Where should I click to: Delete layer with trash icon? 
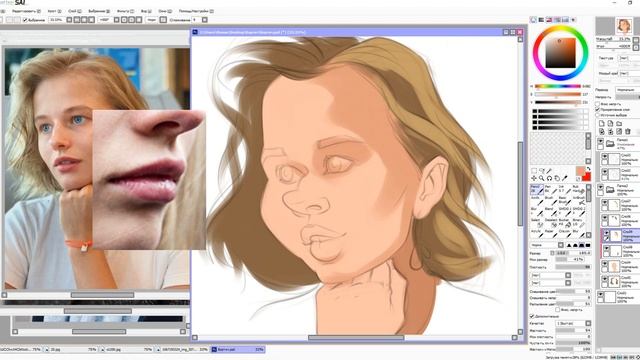pyautogui.click(x=628, y=131)
